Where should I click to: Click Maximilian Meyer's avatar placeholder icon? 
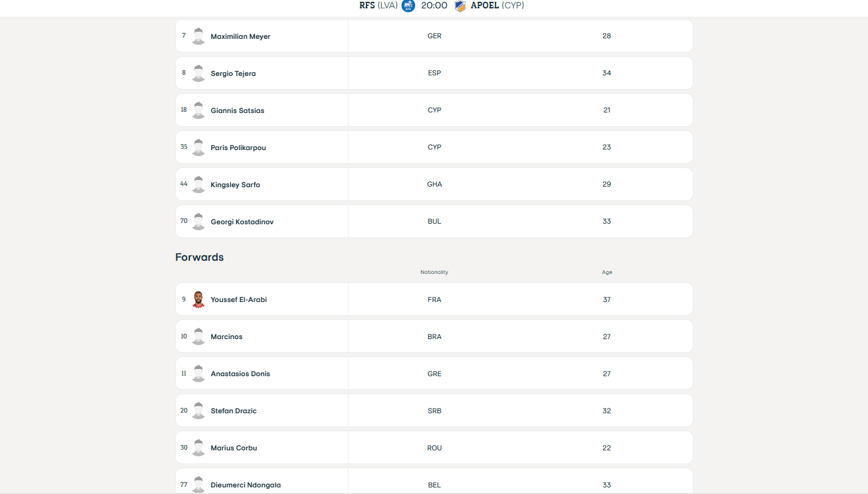(x=198, y=36)
